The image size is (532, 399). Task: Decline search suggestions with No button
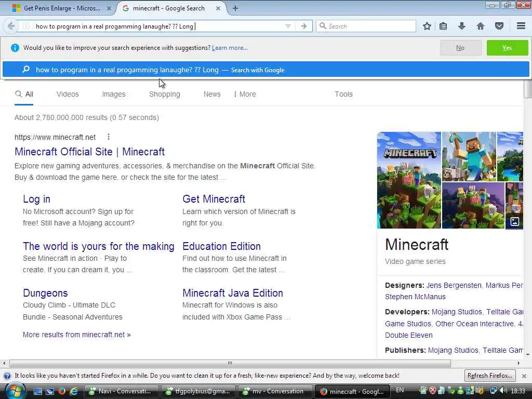460,48
